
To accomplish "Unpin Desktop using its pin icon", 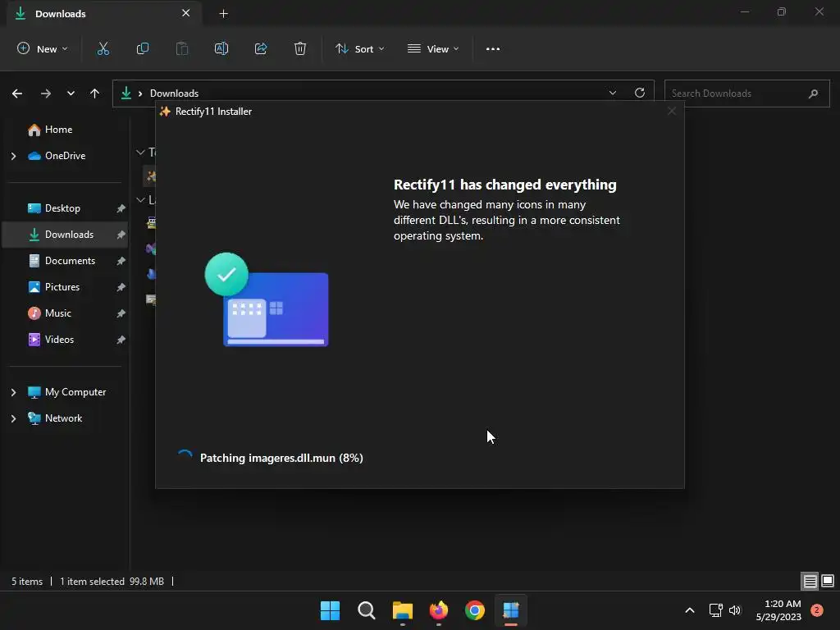I will [x=121, y=208].
